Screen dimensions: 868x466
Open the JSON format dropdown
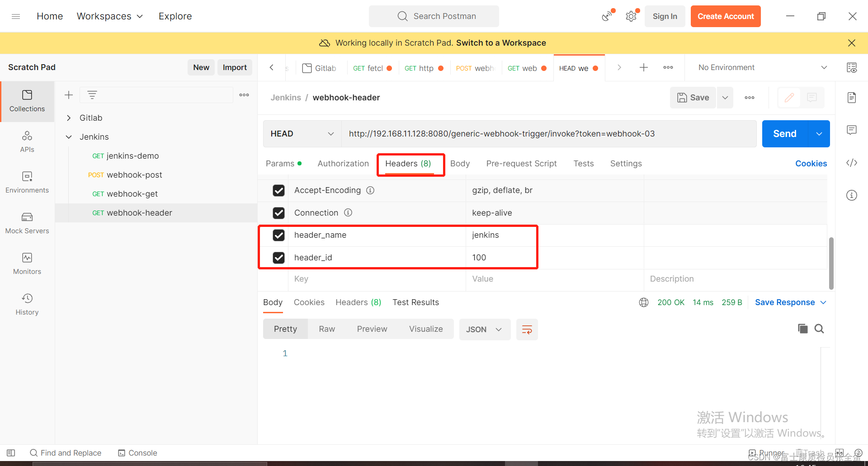tap(485, 329)
